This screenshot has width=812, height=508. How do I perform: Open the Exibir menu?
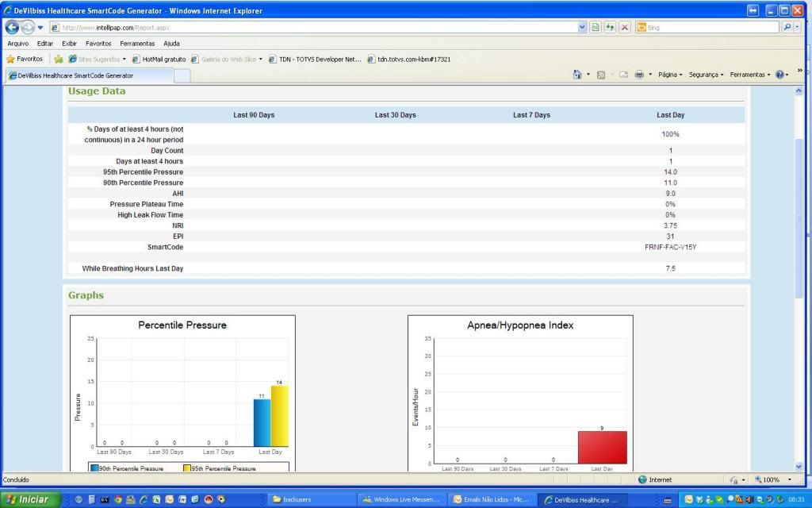pos(70,44)
